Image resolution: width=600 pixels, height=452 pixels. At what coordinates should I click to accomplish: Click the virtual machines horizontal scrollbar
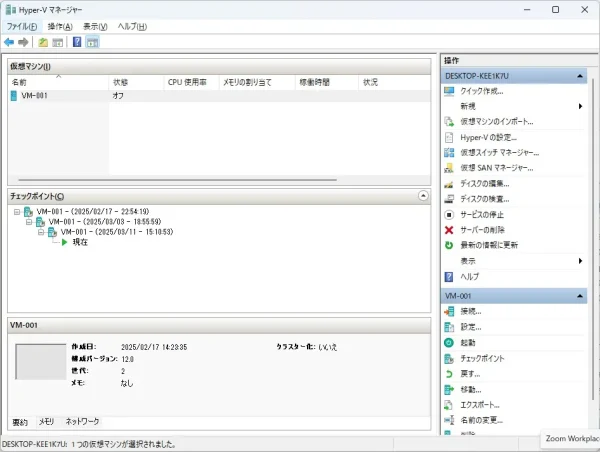click(178, 179)
